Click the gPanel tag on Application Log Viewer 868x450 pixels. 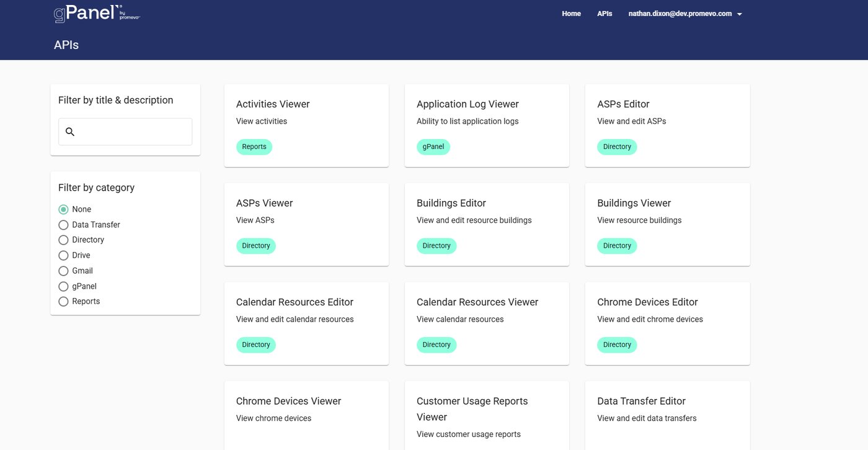(433, 147)
